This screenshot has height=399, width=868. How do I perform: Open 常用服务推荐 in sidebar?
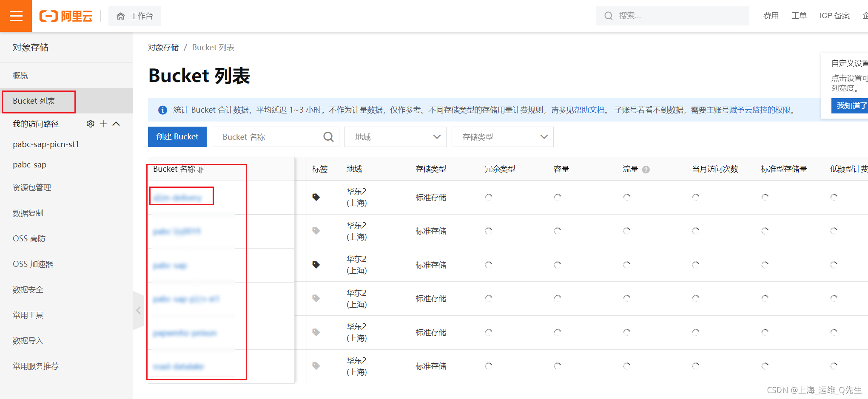click(36, 366)
